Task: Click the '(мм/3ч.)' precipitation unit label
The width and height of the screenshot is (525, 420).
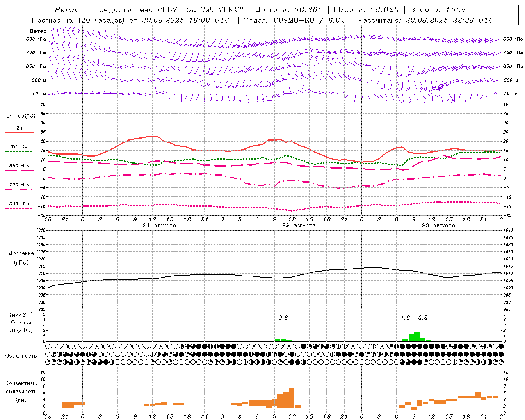Action: [x=21, y=315]
